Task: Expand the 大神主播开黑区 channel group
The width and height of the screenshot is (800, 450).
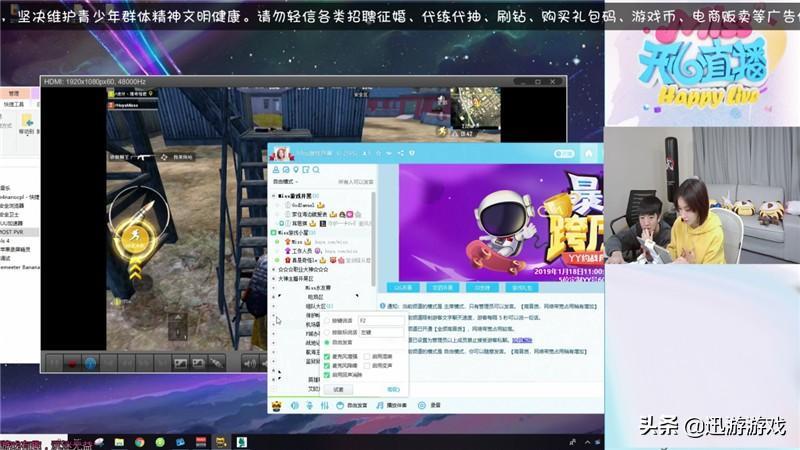Action: 274,279
